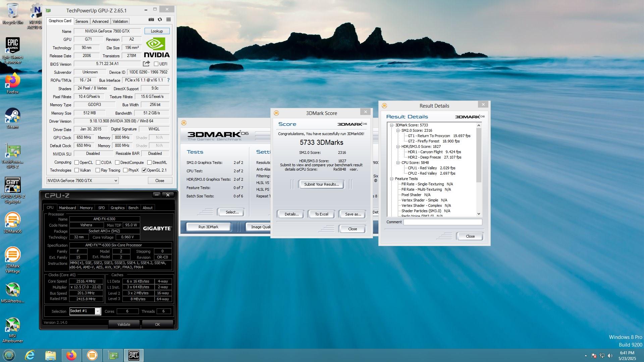Toggle the UEFI checkbox
Screen dimensions: 644x362
pyautogui.click(x=156, y=64)
